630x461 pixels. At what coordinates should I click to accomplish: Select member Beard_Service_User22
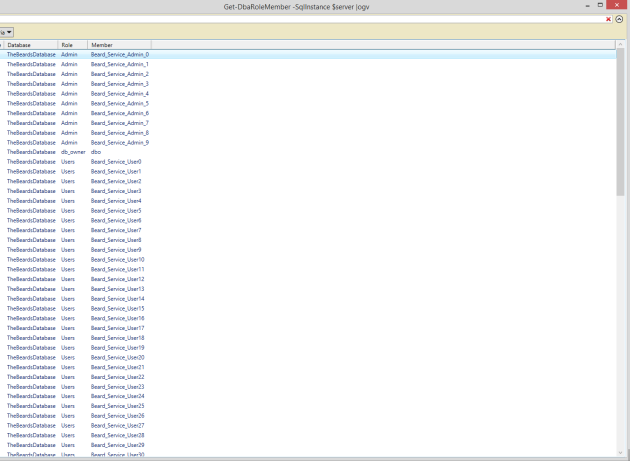[118, 377]
